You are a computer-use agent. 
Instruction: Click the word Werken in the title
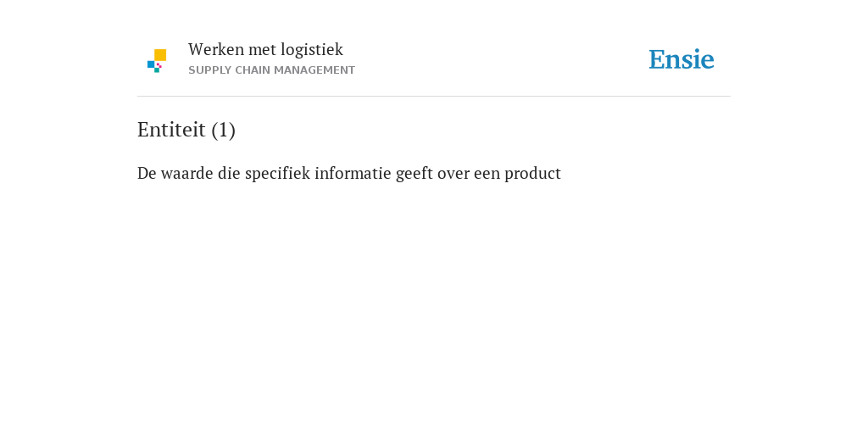(216, 50)
